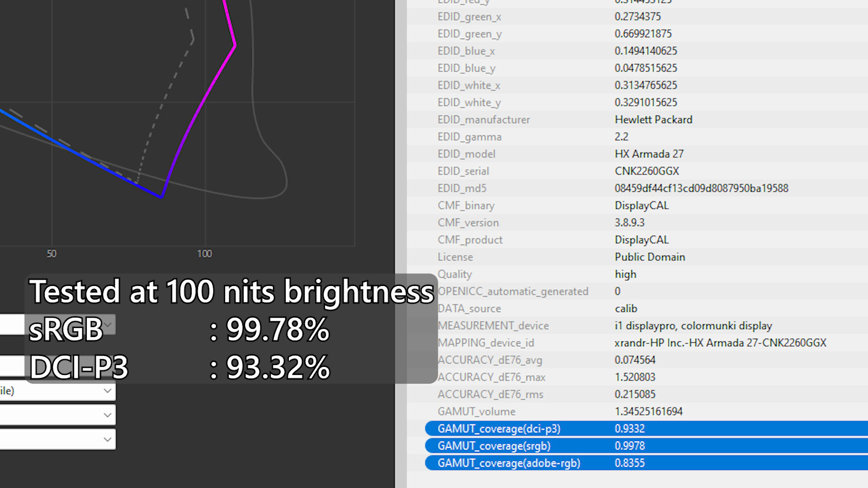
Task: Click the dropdown arrow behind the sRGB overlay text
Action: click(108, 324)
